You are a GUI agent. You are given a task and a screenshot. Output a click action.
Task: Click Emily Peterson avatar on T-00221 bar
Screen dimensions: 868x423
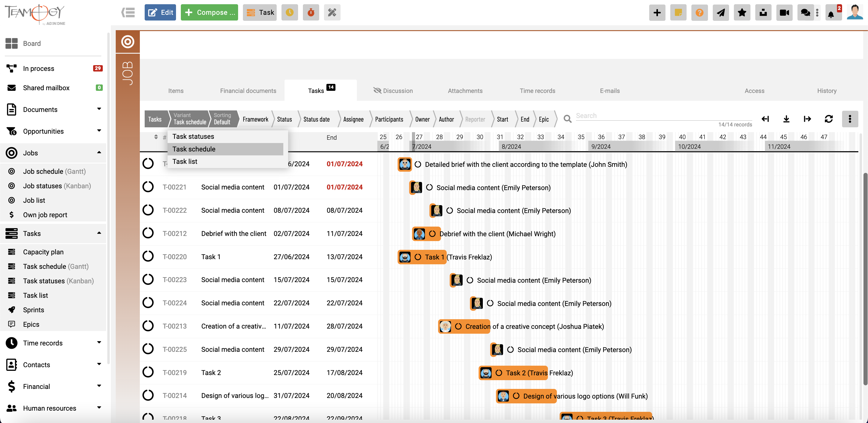tap(416, 187)
